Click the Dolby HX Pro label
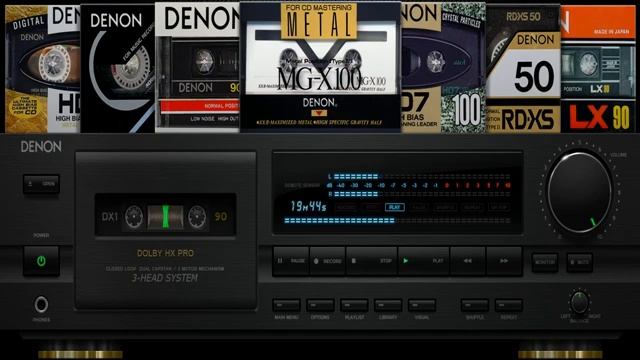640x360 pixels. 165,253
